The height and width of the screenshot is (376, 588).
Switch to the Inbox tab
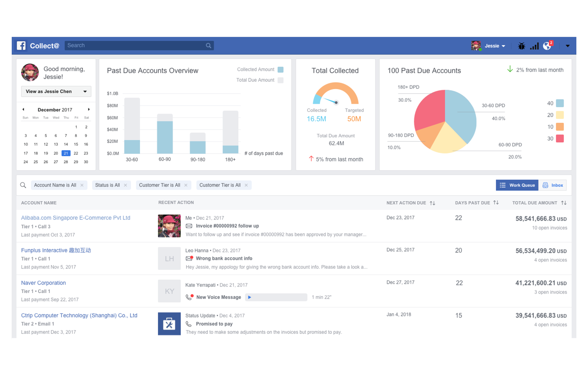(x=553, y=185)
